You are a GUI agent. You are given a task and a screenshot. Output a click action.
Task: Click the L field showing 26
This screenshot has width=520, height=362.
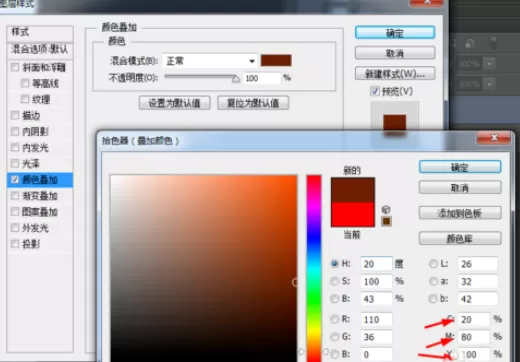tap(478, 264)
